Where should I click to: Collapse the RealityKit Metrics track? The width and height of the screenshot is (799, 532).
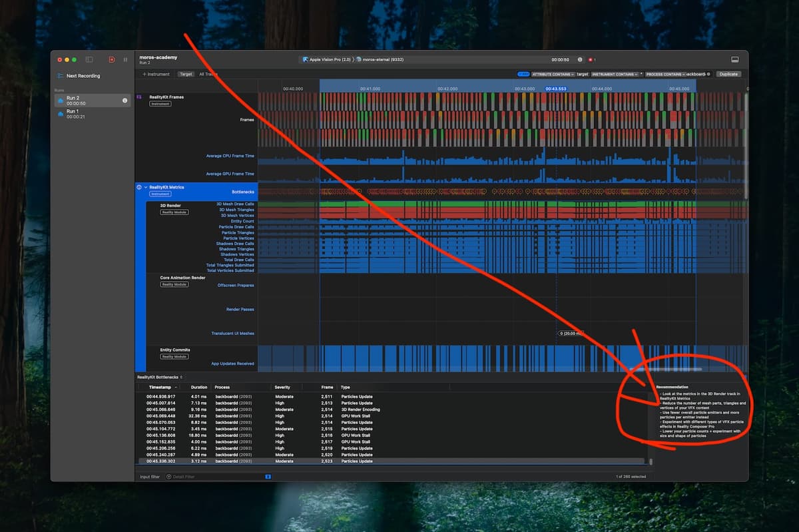pos(146,188)
